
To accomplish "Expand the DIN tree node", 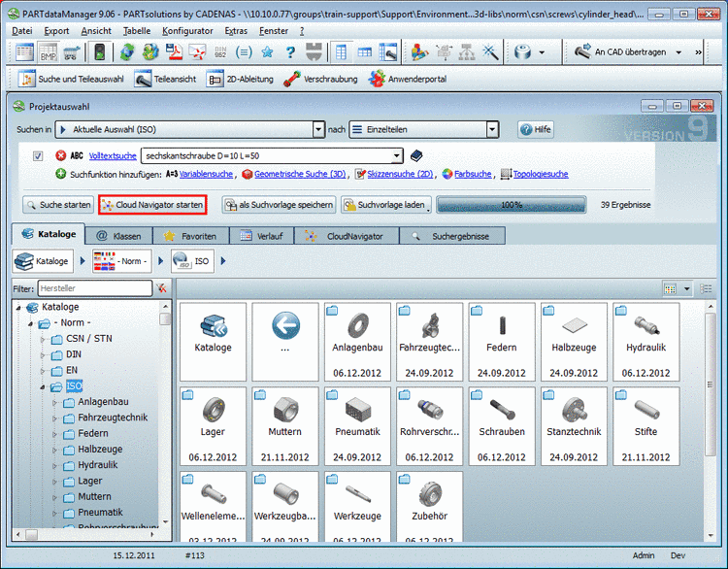I will coord(43,355).
